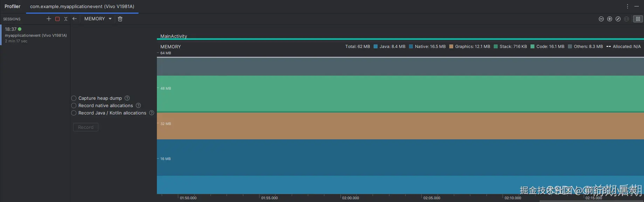The height and width of the screenshot is (202, 644).
Task: Click the 01:55.000 timeline marker
Action: (x=269, y=198)
